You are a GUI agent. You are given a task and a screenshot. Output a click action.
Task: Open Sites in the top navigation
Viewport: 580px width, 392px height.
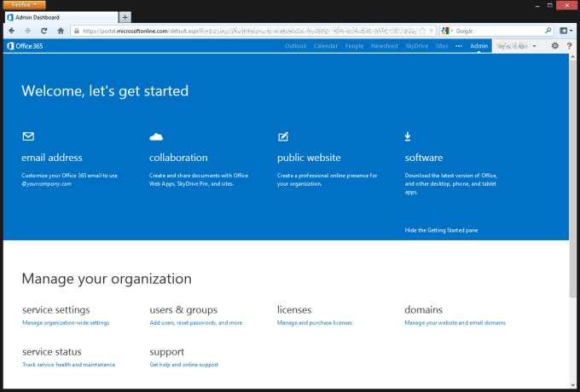(x=442, y=46)
